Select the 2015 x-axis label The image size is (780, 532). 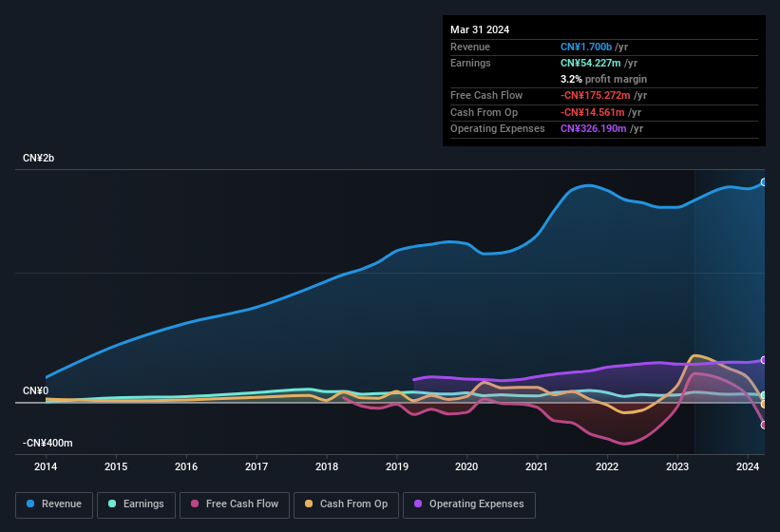pyautogui.click(x=115, y=466)
